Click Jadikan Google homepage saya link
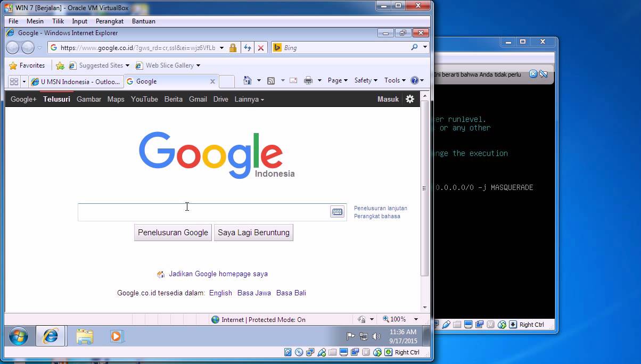This screenshot has width=641, height=364. click(218, 274)
